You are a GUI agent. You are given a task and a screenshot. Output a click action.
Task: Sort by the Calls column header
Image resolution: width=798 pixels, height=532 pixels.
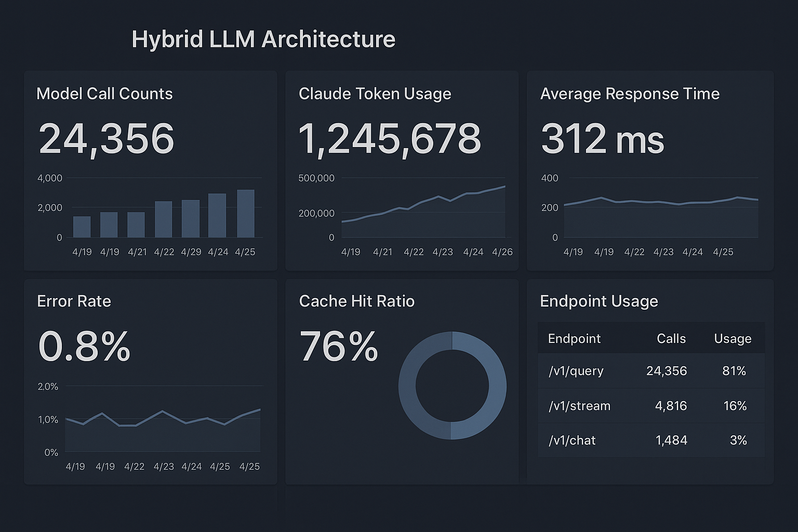point(671,339)
